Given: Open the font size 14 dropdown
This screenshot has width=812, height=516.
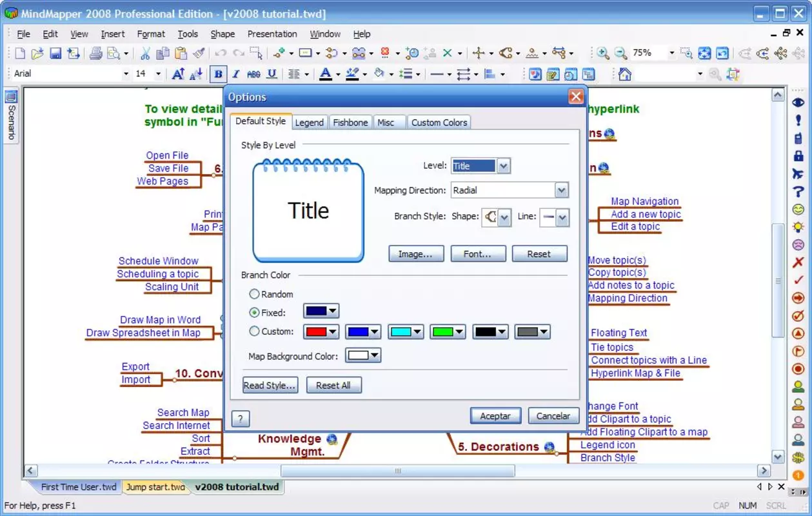Looking at the screenshot, I should point(159,74).
